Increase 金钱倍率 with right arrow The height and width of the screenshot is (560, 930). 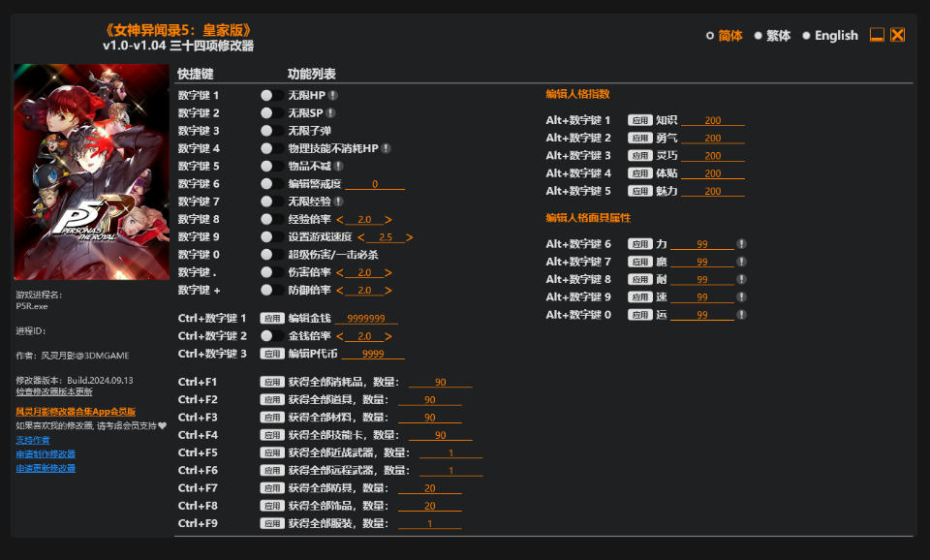pyautogui.click(x=387, y=336)
